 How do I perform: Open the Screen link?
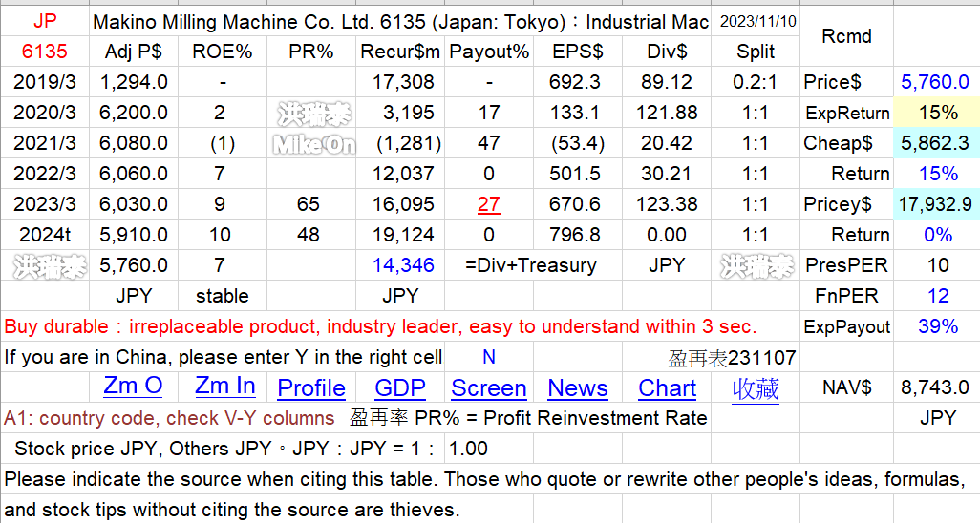coord(489,388)
